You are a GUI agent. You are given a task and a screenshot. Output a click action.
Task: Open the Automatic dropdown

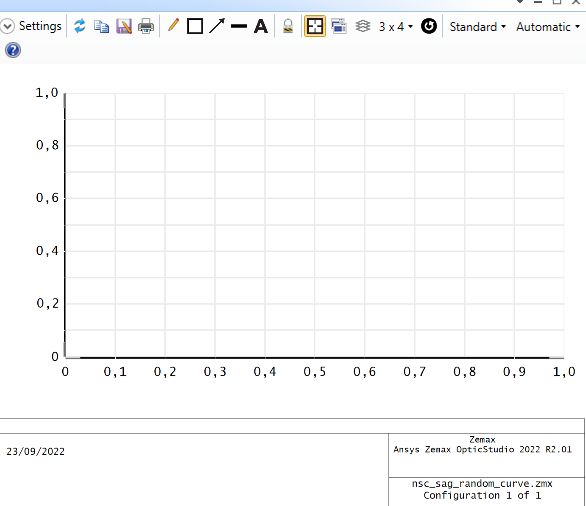coord(548,27)
